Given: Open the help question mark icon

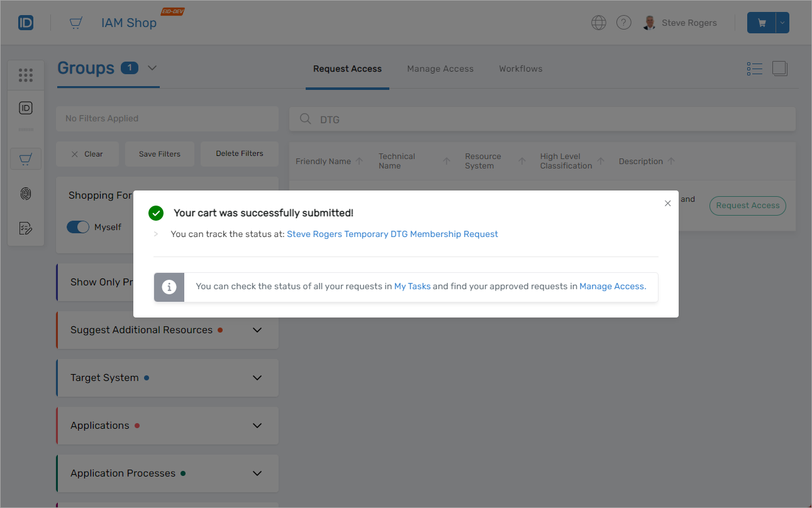Looking at the screenshot, I should point(623,23).
